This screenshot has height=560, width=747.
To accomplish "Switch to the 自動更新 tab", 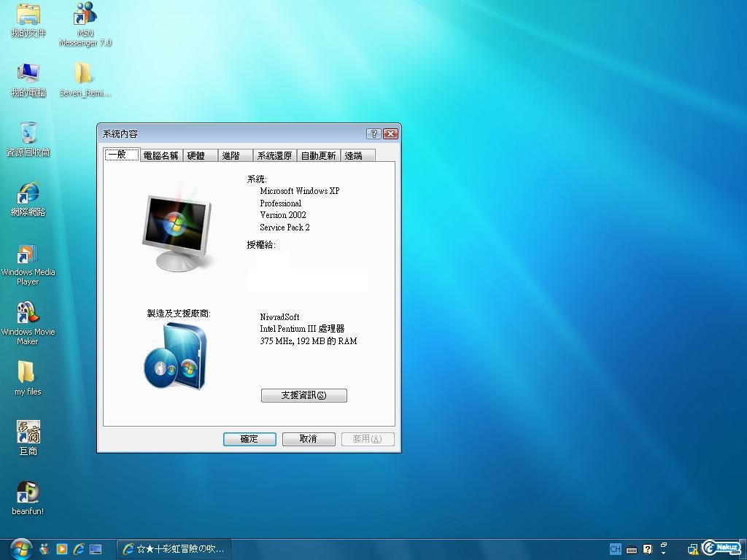I will [319, 156].
